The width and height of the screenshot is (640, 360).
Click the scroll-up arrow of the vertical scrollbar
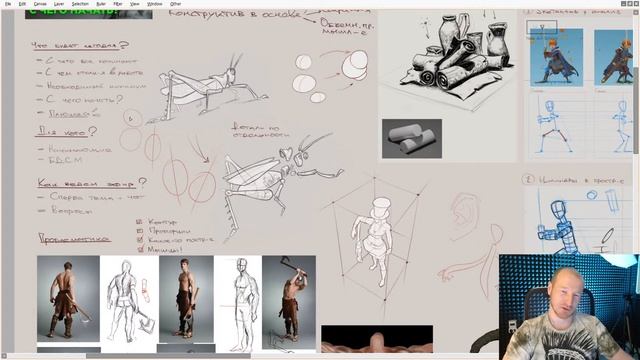point(636,13)
